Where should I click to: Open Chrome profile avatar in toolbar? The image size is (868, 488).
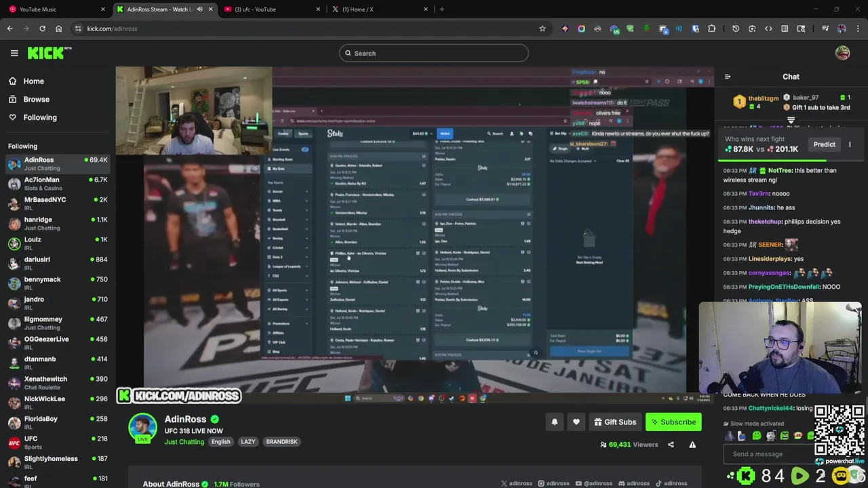pyautogui.click(x=842, y=28)
